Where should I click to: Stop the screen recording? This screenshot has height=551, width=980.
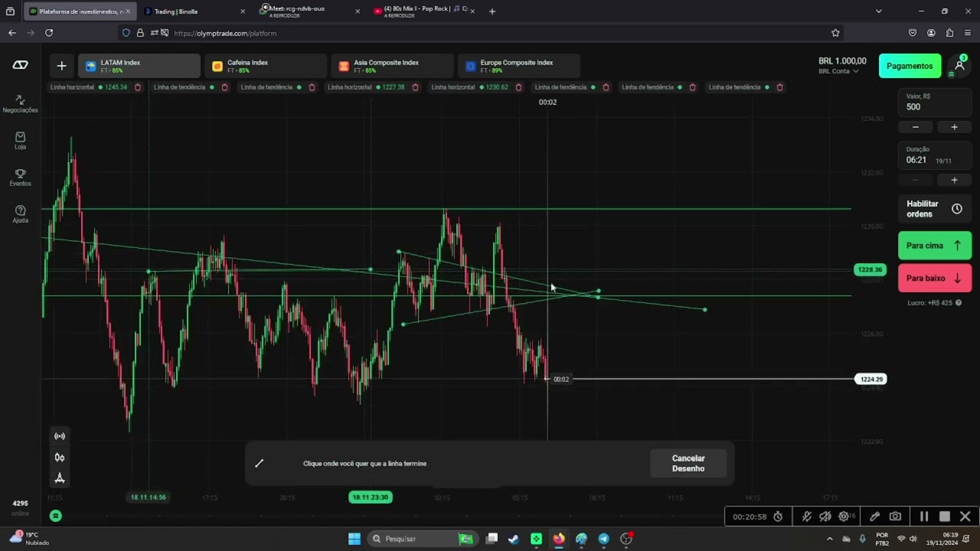[x=945, y=517]
